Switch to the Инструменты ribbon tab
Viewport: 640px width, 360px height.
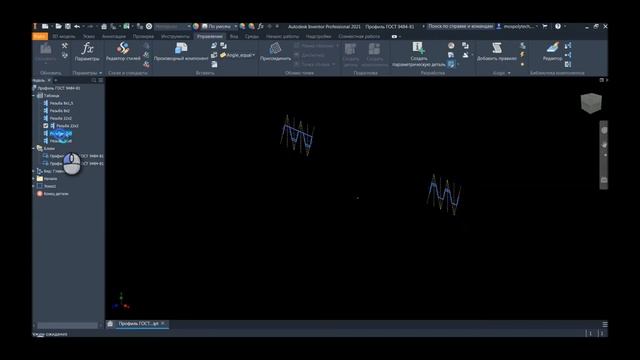coord(175,36)
